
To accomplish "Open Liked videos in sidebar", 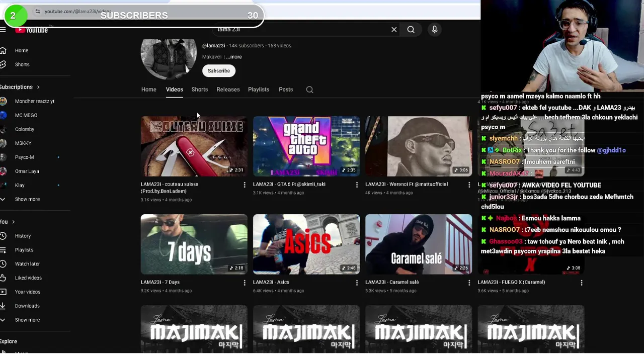I will pos(28,278).
